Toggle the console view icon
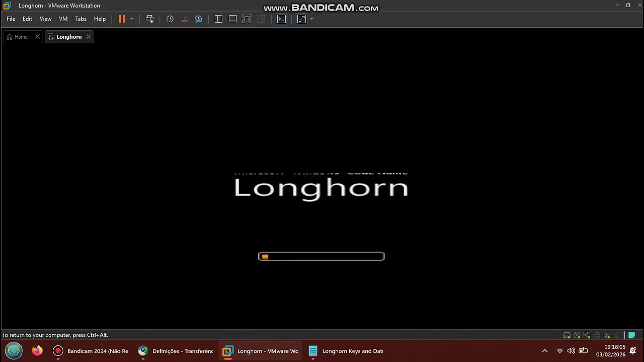The height and width of the screenshot is (362, 644). [x=281, y=19]
